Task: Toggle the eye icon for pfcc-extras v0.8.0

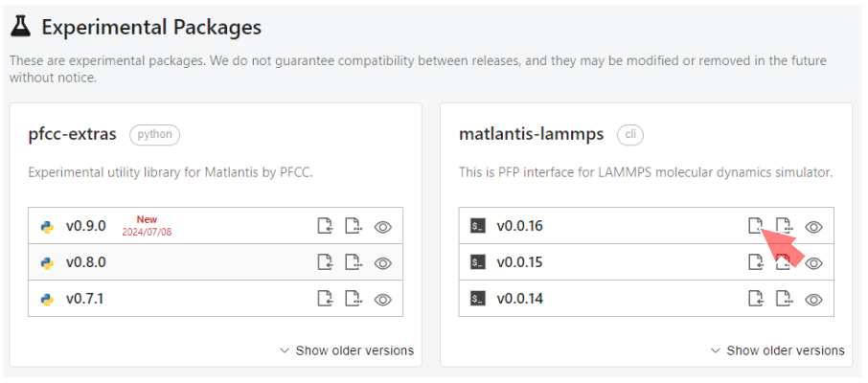Action: pos(383,262)
